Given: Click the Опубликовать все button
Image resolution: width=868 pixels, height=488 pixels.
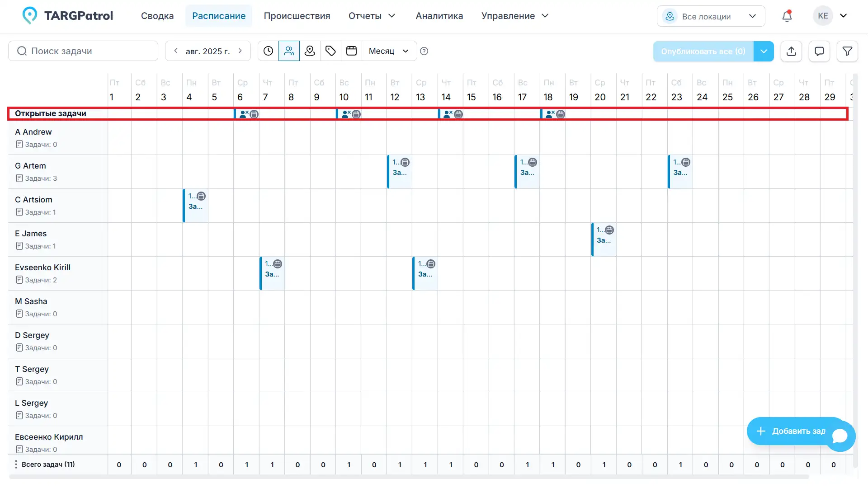Looking at the screenshot, I should 702,51.
